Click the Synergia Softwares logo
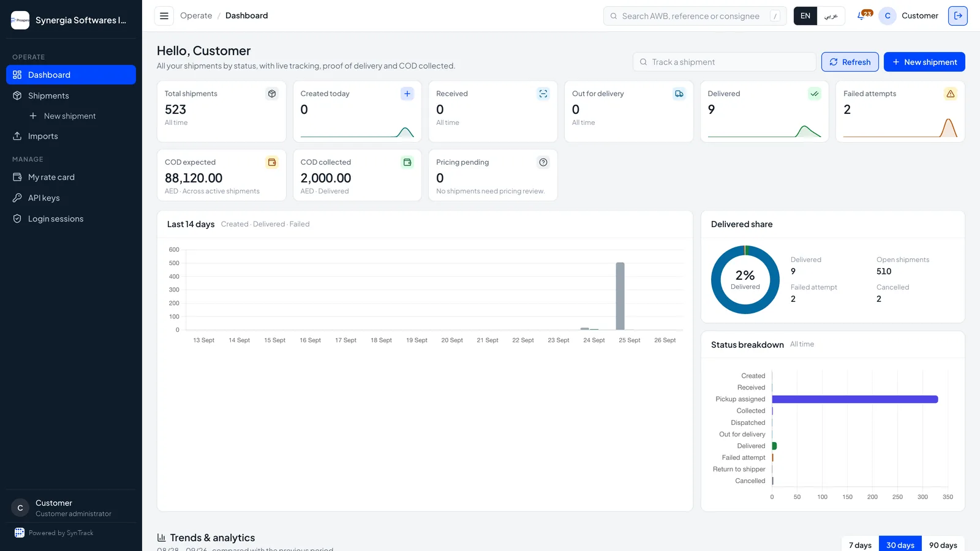Image resolution: width=980 pixels, height=551 pixels. [x=20, y=20]
